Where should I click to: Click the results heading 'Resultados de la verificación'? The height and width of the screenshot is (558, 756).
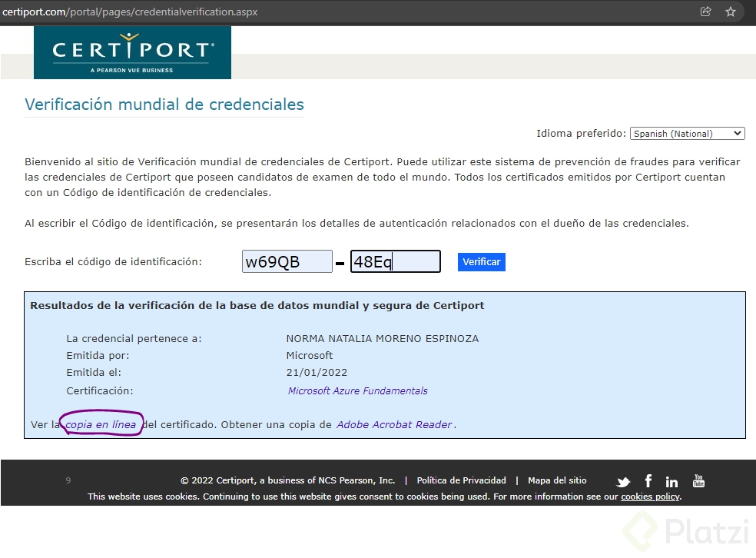(x=257, y=305)
